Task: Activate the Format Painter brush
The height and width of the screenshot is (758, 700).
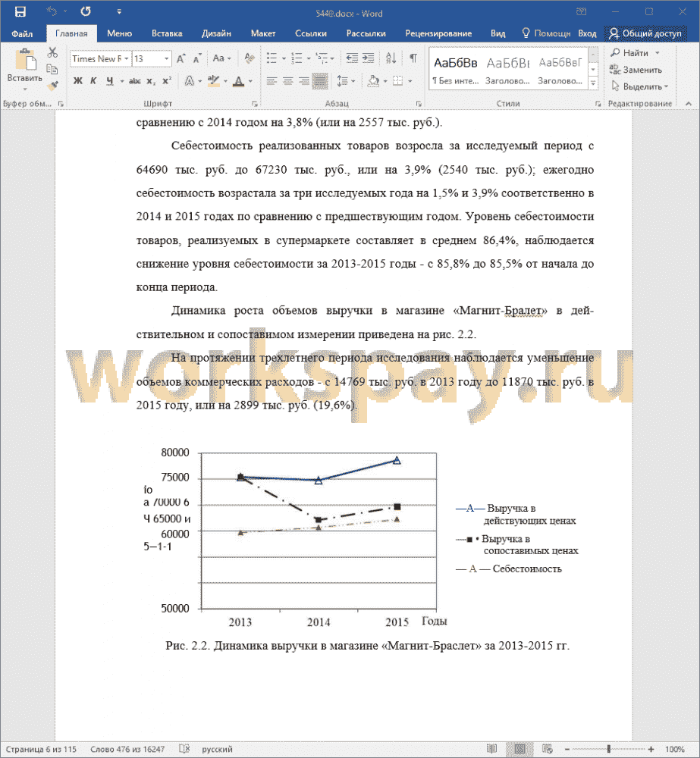Action: 52,86
